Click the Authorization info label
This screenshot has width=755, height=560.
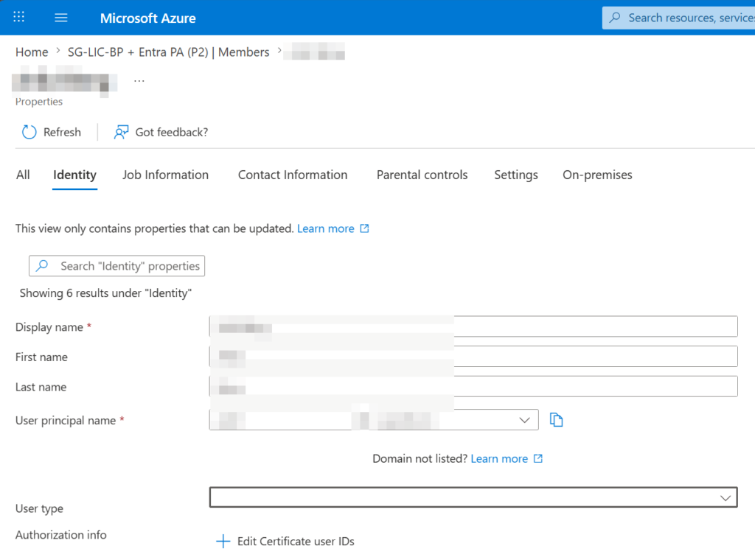point(60,535)
